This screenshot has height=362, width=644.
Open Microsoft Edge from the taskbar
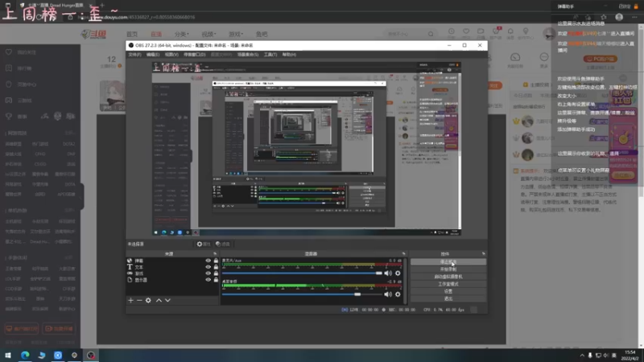[x=25, y=356]
